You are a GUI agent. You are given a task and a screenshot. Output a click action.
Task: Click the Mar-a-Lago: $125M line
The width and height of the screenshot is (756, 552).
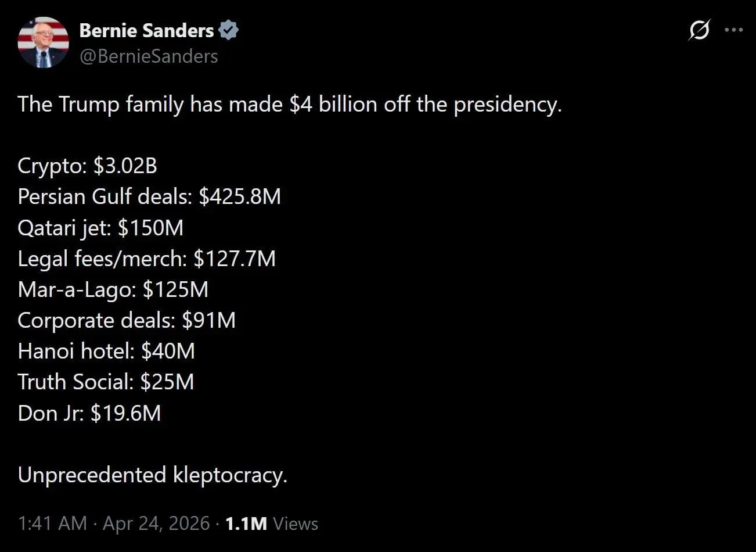click(x=113, y=289)
